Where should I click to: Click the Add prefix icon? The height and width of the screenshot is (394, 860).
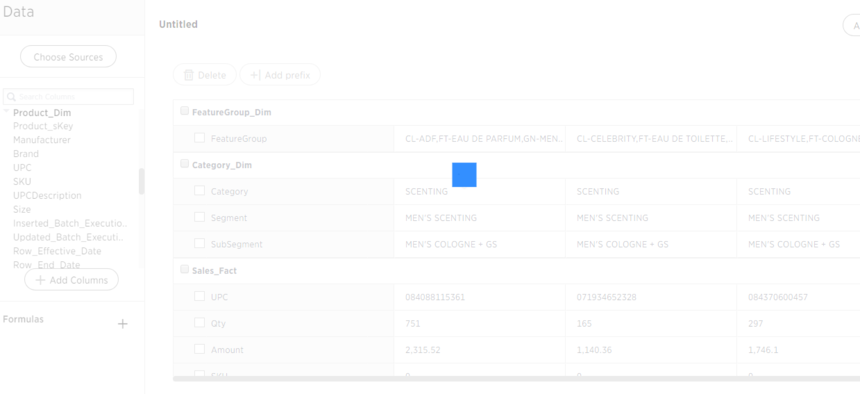[255, 75]
